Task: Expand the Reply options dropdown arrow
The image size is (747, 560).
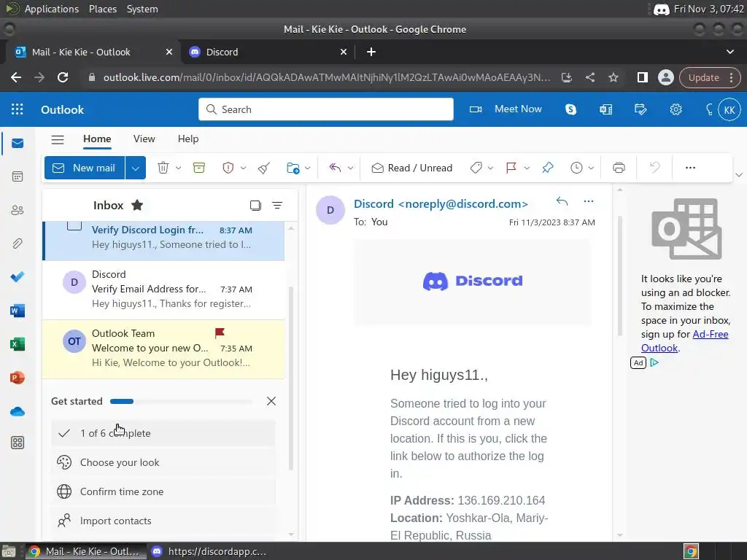Action: point(351,168)
